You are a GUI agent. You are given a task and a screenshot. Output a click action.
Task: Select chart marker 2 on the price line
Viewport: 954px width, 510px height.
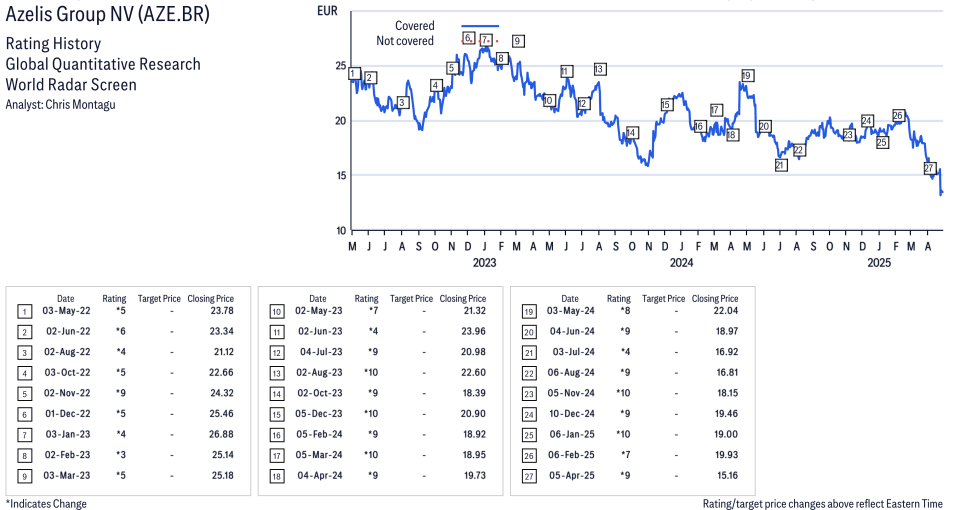[x=369, y=78]
